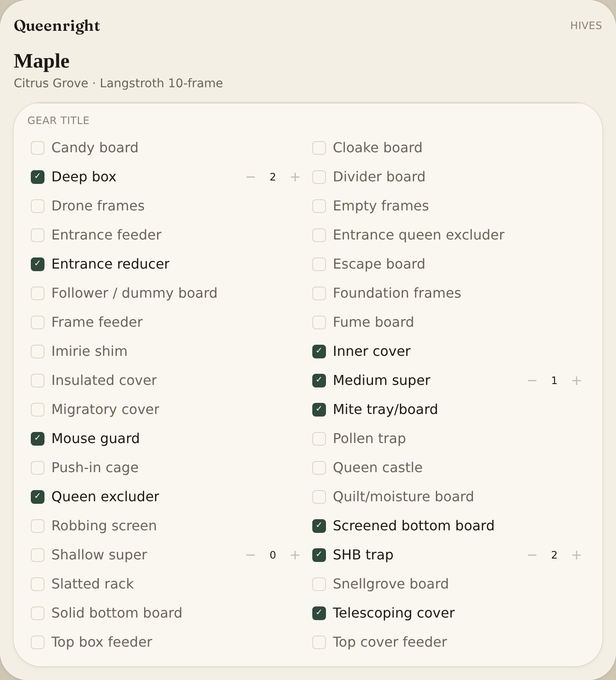This screenshot has width=616, height=680.
Task: Check the Top cover feeder option
Action: 319,642
